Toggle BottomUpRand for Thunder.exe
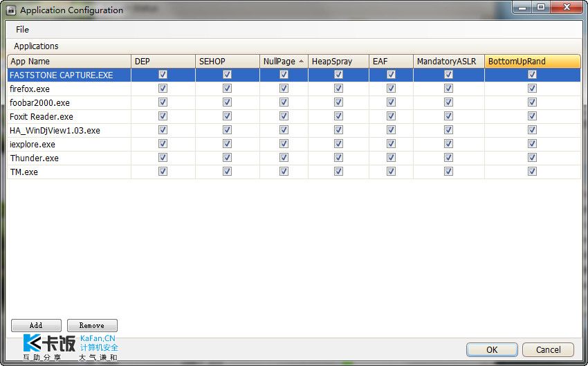Image resolution: width=588 pixels, height=366 pixels. pos(532,158)
